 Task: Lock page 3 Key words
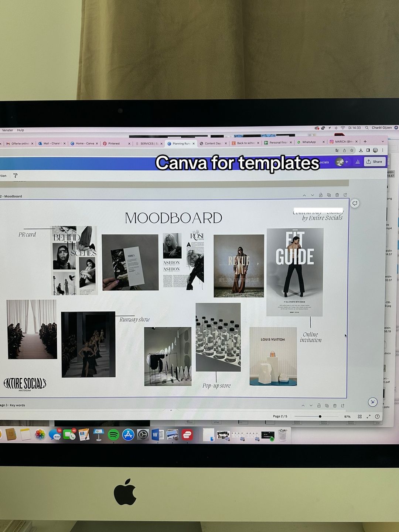[319, 405]
